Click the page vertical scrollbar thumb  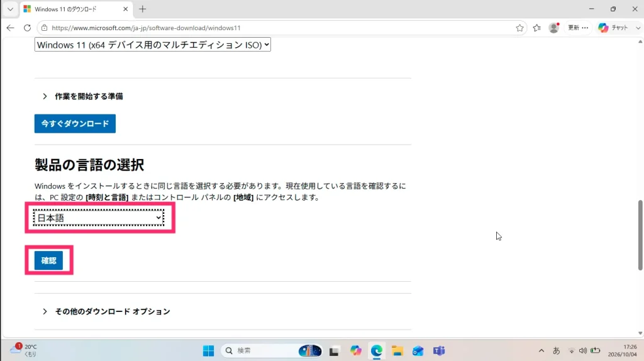click(640, 235)
